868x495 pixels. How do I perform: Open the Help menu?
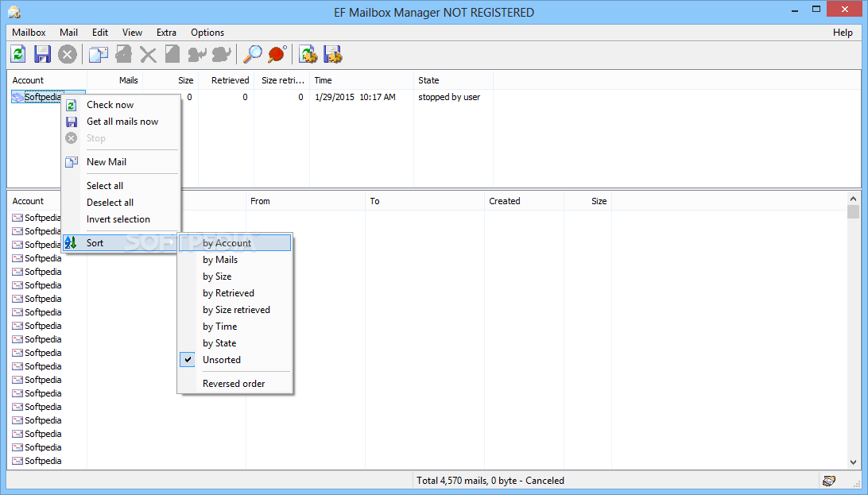(x=843, y=33)
